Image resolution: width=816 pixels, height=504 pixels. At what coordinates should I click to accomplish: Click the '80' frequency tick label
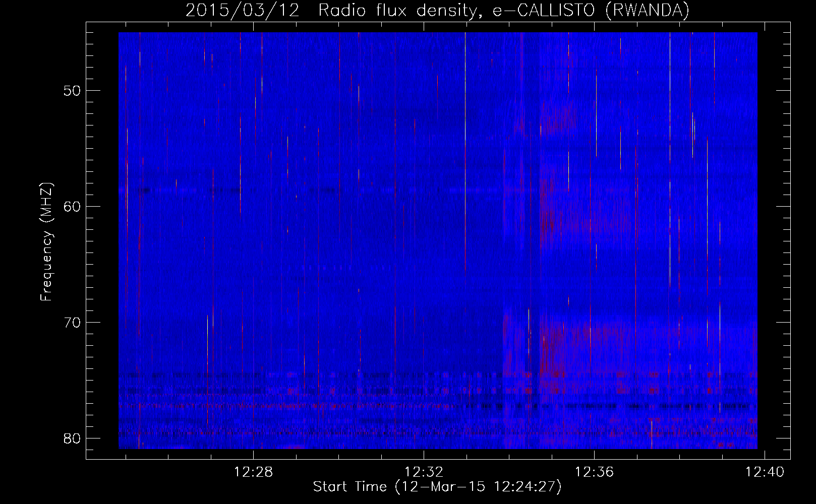72,438
